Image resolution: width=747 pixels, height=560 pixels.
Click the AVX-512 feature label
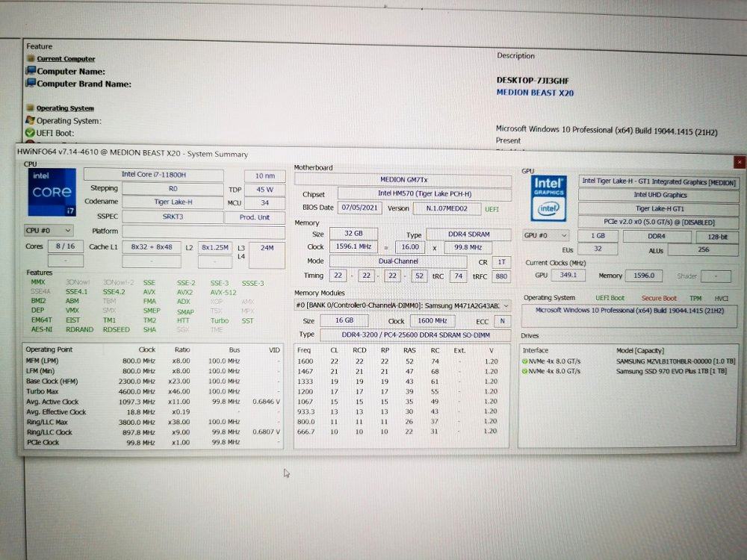(223, 293)
